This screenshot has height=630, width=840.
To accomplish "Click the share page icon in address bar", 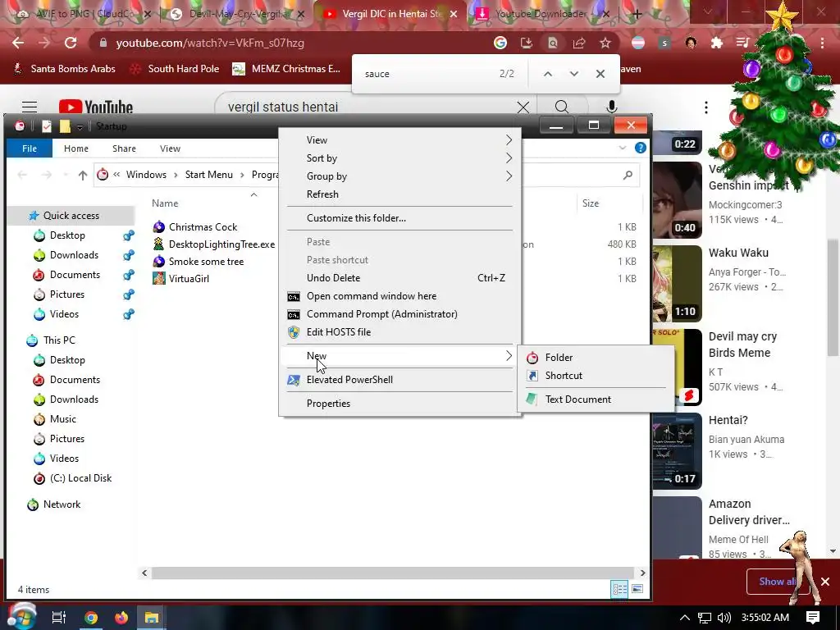I will pos(578,43).
